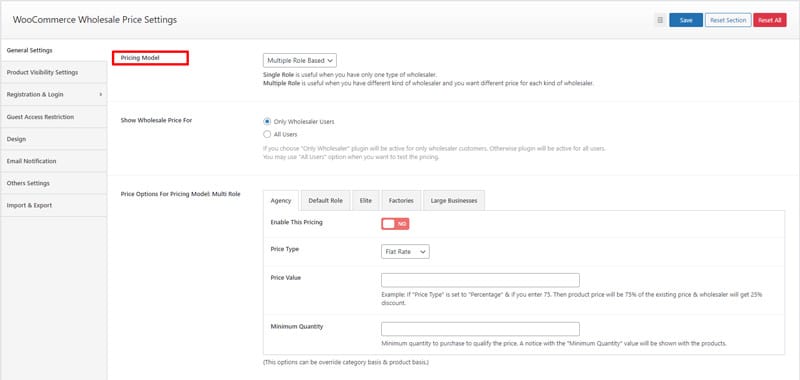This screenshot has height=380, width=800.
Task: Switch to the Large Businesses tab
Action: tap(454, 200)
